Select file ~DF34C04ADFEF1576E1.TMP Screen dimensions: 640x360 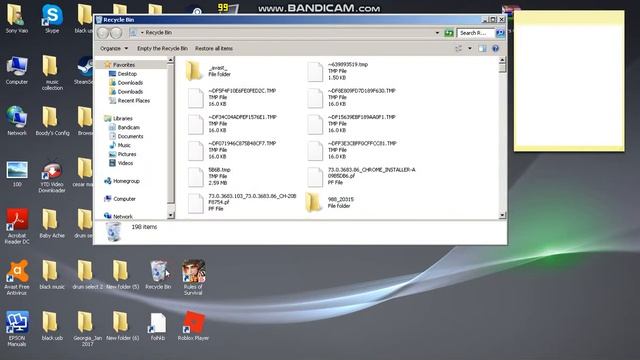[x=232, y=124]
